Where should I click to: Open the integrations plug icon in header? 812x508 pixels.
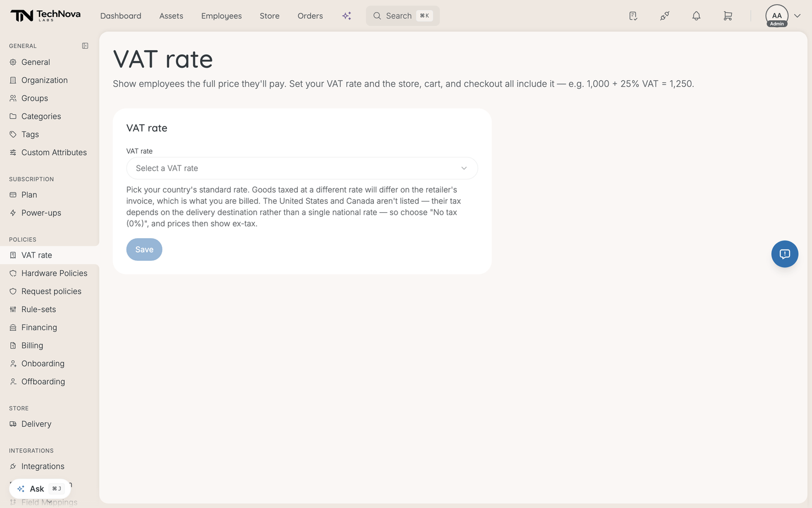click(x=665, y=16)
